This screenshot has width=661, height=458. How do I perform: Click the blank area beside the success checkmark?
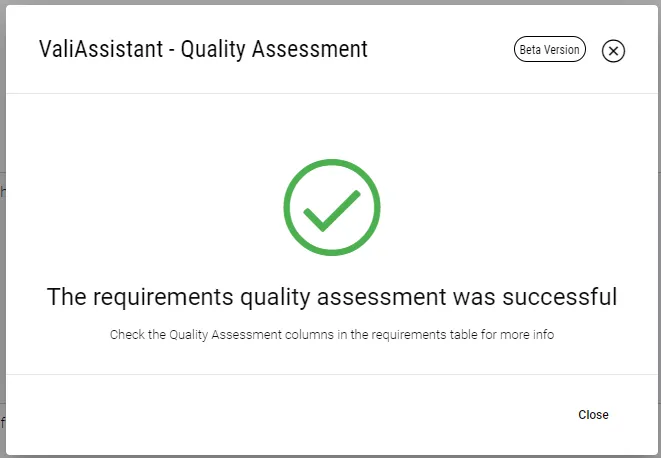(150, 208)
